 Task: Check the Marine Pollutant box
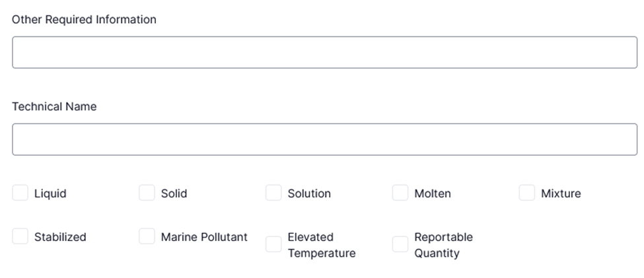(147, 236)
